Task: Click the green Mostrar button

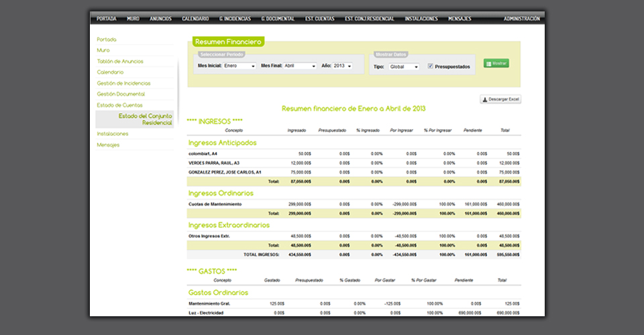Action: pos(496,64)
